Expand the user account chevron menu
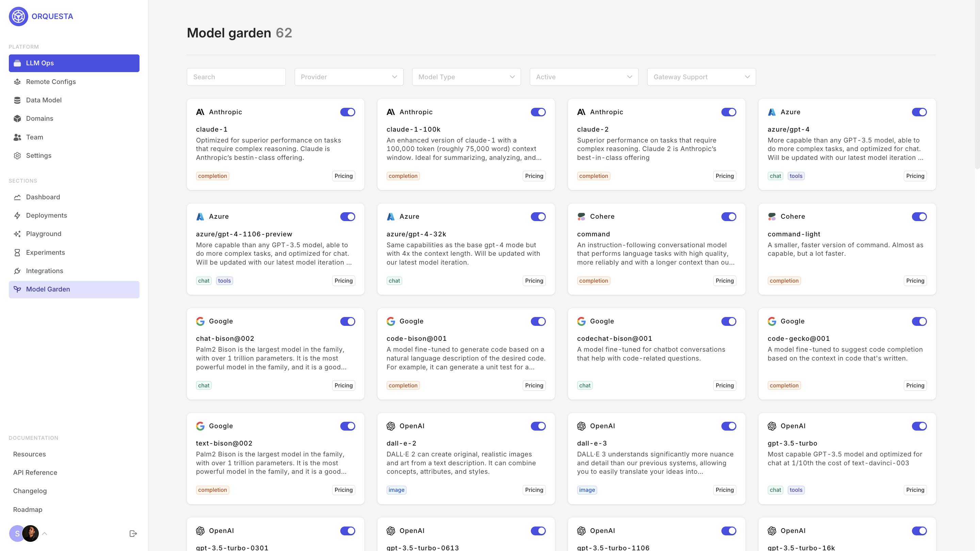Viewport: 980px width, 551px height. [x=45, y=534]
